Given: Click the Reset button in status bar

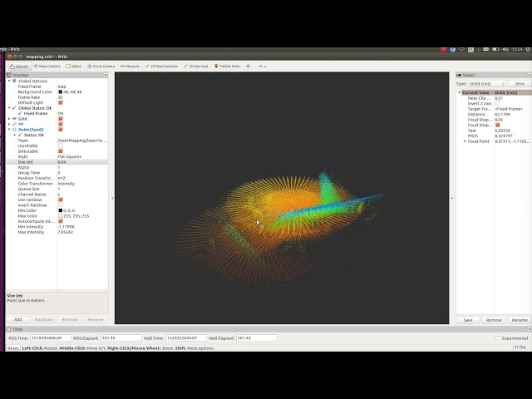Looking at the screenshot, I should coord(13,348).
